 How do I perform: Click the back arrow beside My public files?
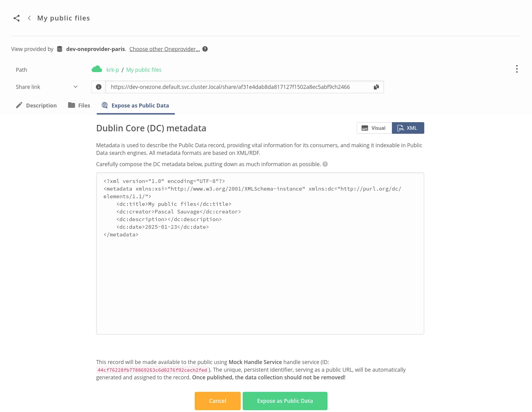tap(29, 18)
